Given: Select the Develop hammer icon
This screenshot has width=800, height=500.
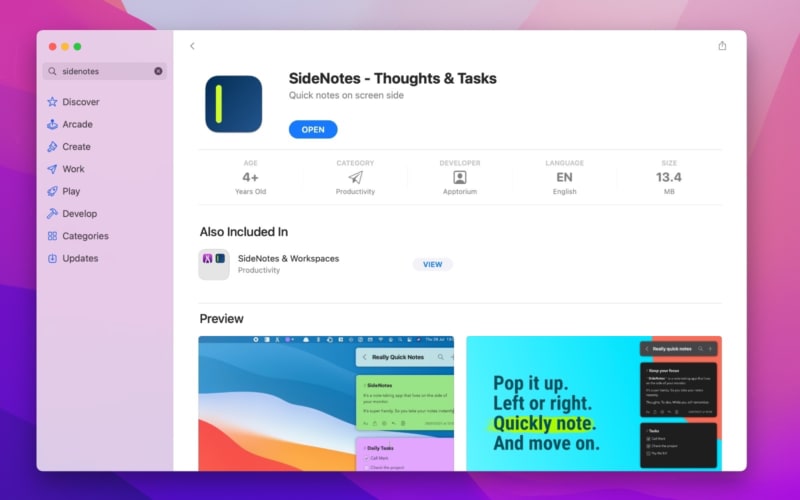Looking at the screenshot, I should (52, 214).
